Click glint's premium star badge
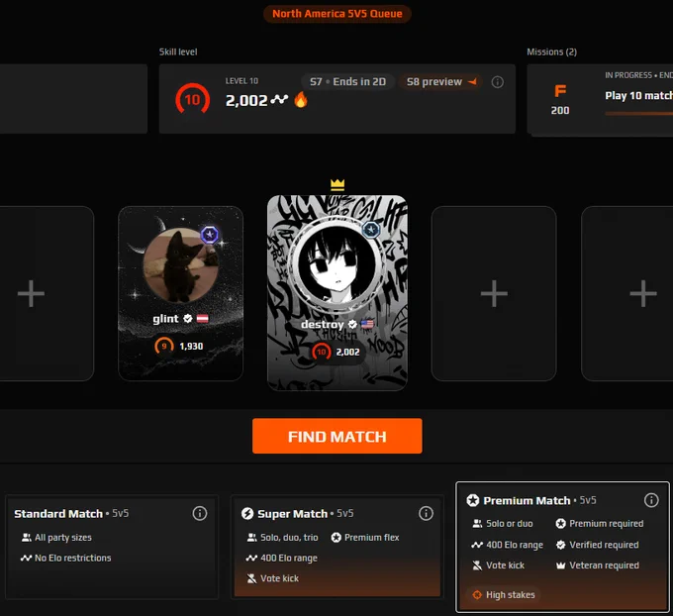Viewport: 673px width, 616px height. (210, 235)
